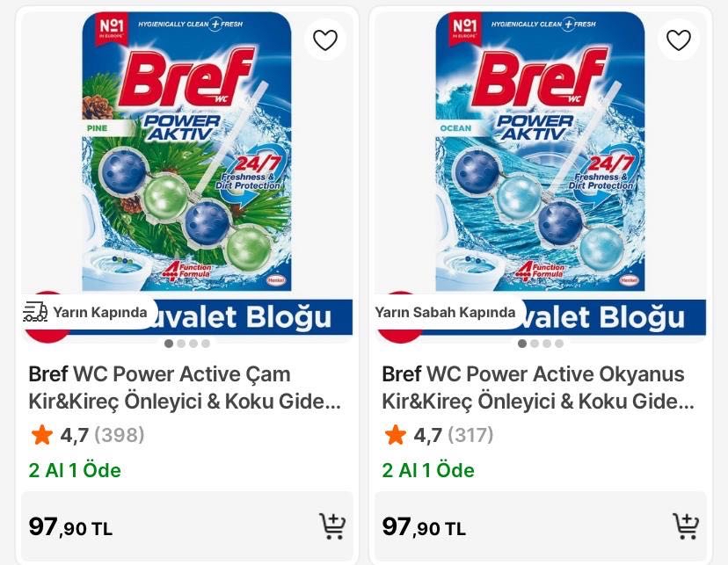
Task: View the 398 reviews of Çam product
Action: click(x=119, y=435)
